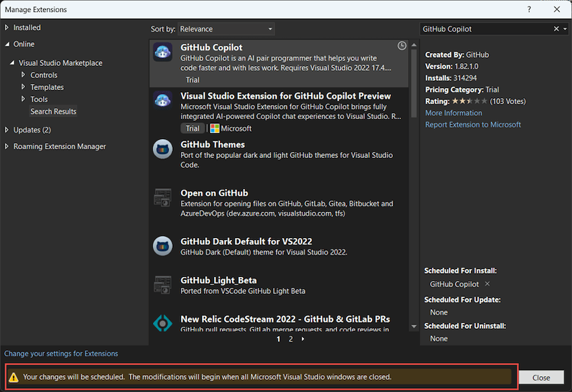Remove GitHub Copilot from scheduled installs

487,284
